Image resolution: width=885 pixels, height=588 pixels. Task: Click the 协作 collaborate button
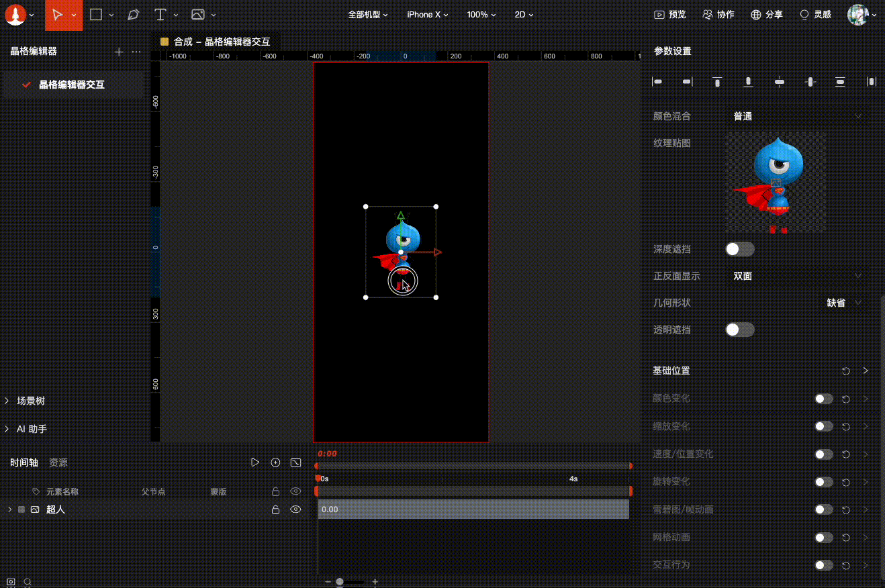(718, 14)
